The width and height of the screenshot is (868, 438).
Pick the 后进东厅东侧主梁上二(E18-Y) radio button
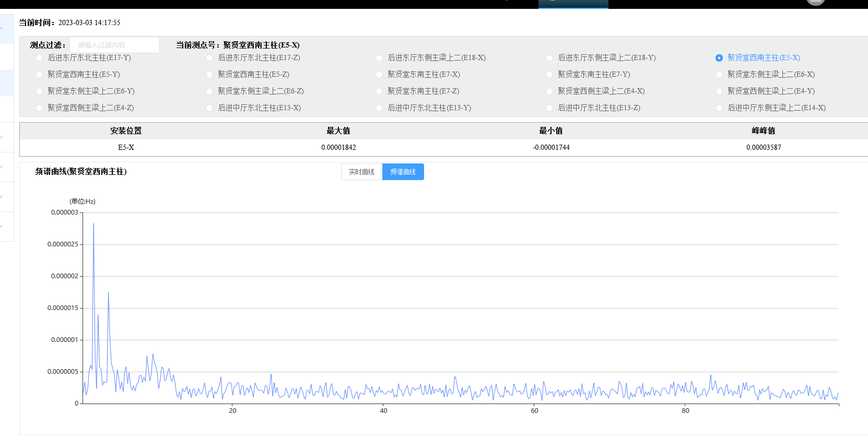point(549,58)
